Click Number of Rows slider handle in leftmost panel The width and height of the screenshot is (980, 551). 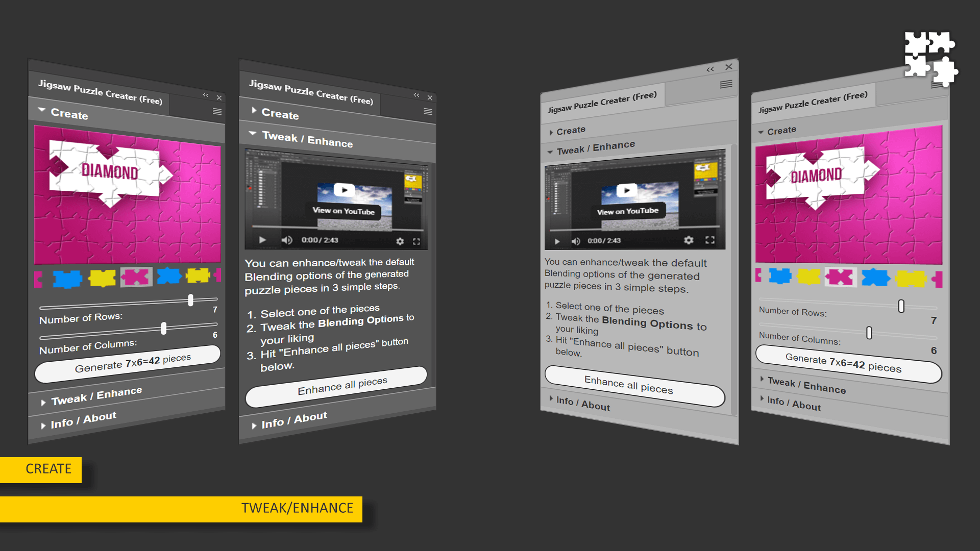(x=190, y=300)
